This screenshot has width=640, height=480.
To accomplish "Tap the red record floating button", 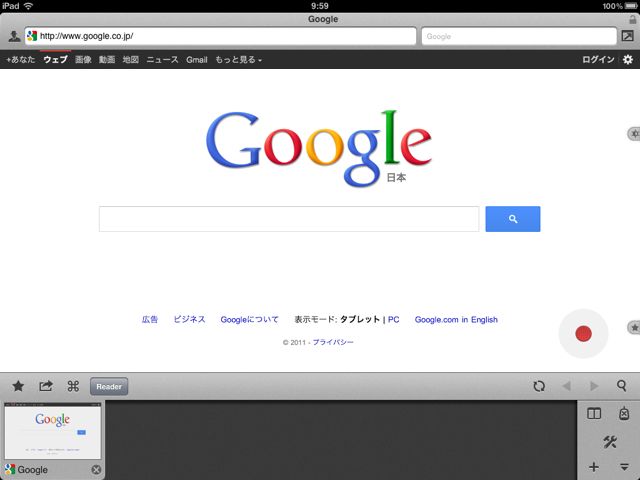I will pos(583,333).
